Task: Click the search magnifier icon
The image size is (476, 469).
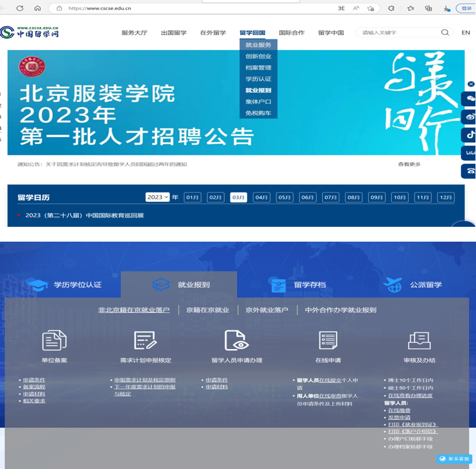Action: tap(445, 32)
